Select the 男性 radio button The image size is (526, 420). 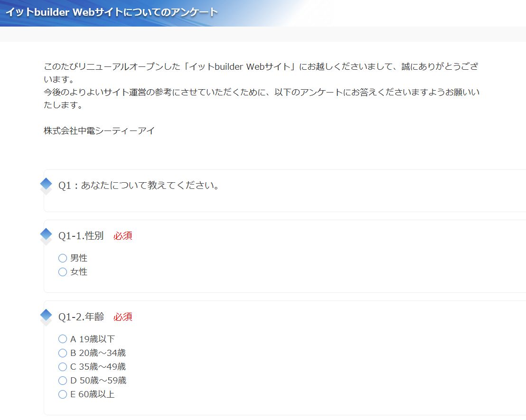pyautogui.click(x=63, y=258)
